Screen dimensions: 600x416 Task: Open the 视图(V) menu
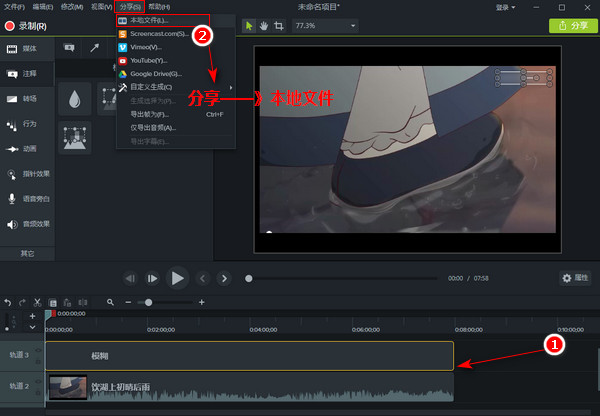(101, 7)
